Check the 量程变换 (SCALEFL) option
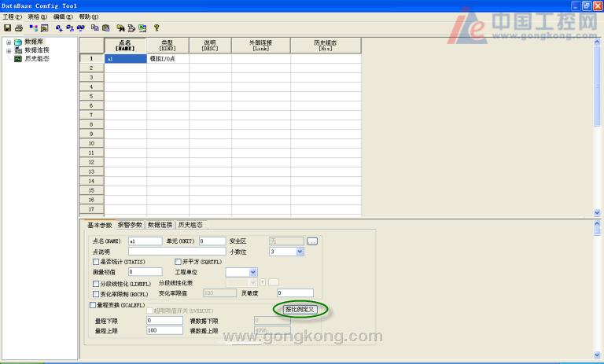This screenshot has width=604, height=364. pos(90,304)
